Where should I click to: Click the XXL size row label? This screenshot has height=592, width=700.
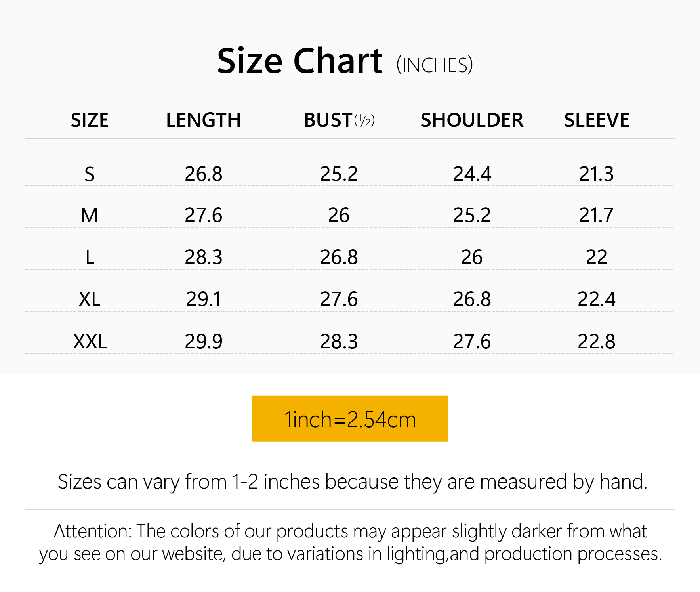[90, 341]
